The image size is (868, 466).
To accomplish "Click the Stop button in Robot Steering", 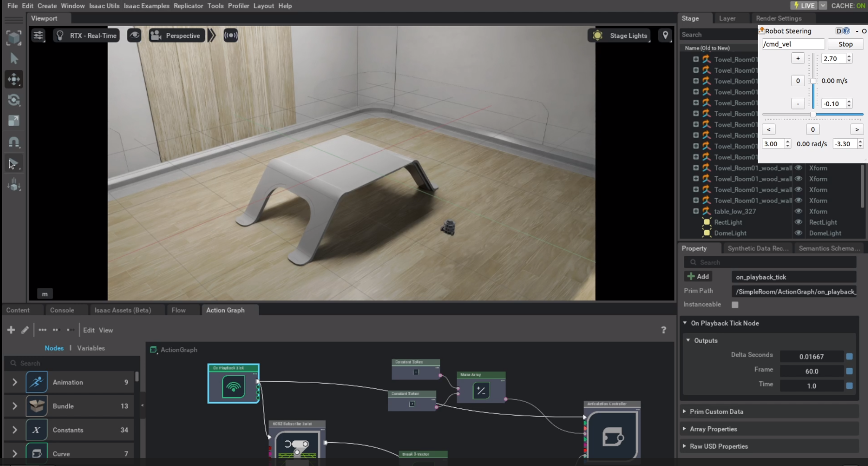I will (845, 44).
